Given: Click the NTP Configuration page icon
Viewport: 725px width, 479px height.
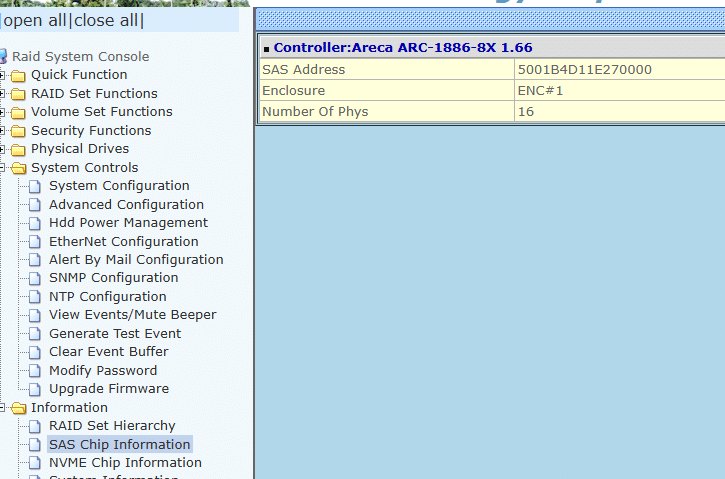Looking at the screenshot, I should click(x=36, y=297).
